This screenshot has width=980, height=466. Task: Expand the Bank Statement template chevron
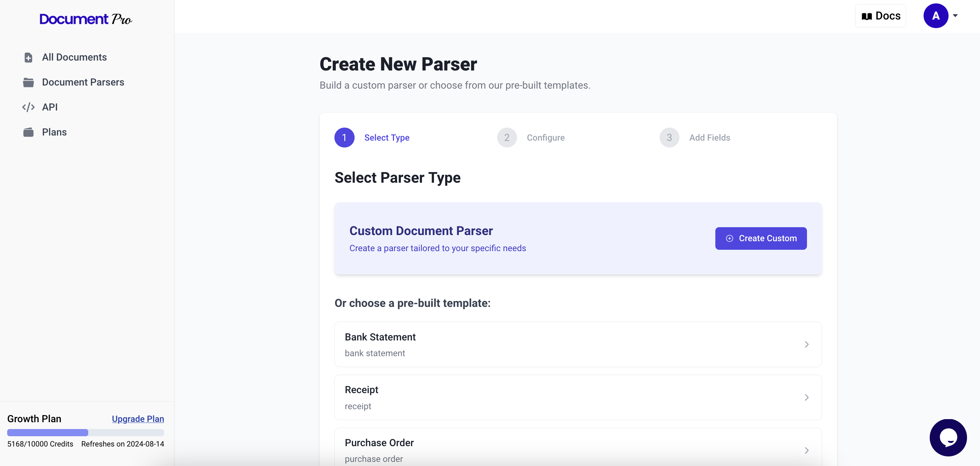[x=806, y=344]
